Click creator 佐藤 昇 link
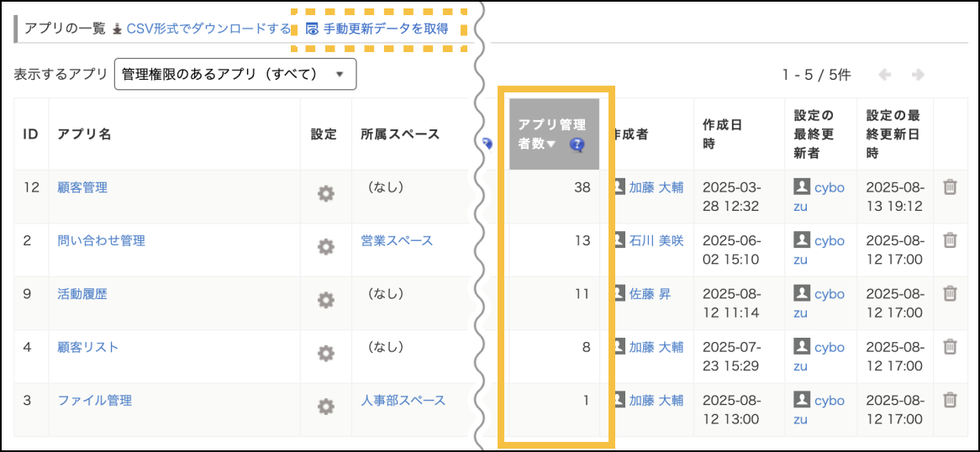The width and height of the screenshot is (980, 452). 650,294
